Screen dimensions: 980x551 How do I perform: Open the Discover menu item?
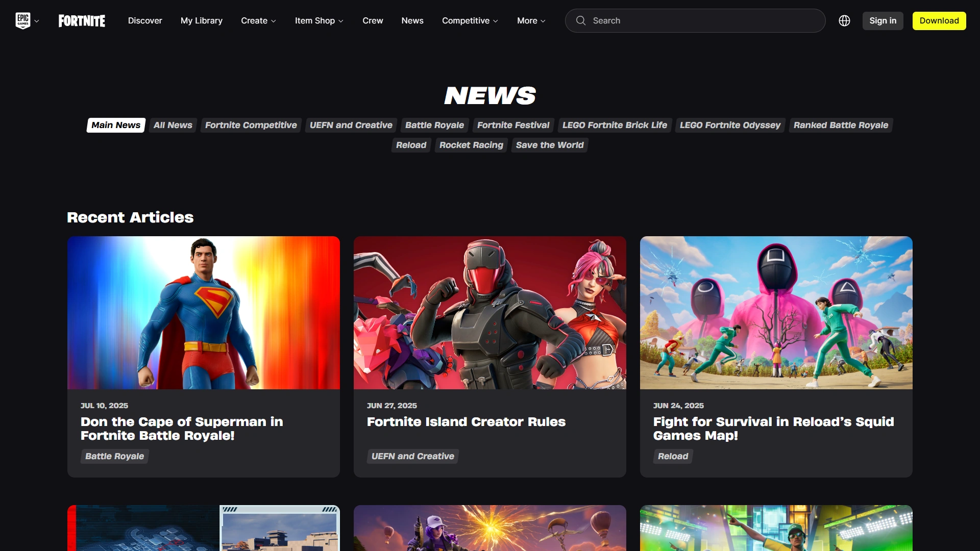(x=145, y=21)
